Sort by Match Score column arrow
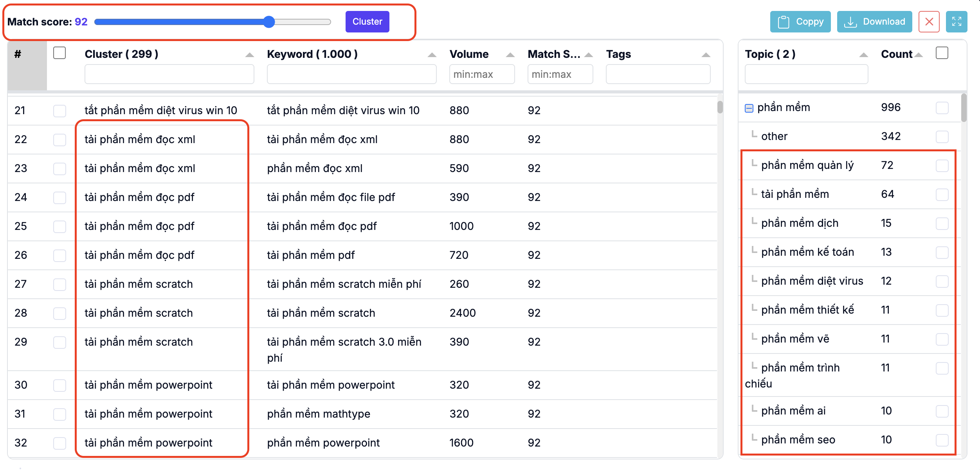The image size is (980, 470). click(588, 55)
